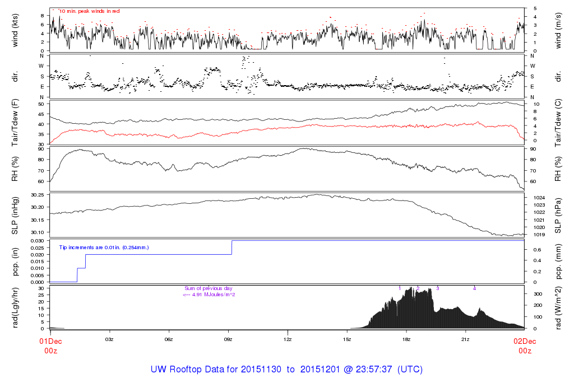Click purple marker '4' in radiation panel
This screenshot has width=574, height=392.
point(474,288)
